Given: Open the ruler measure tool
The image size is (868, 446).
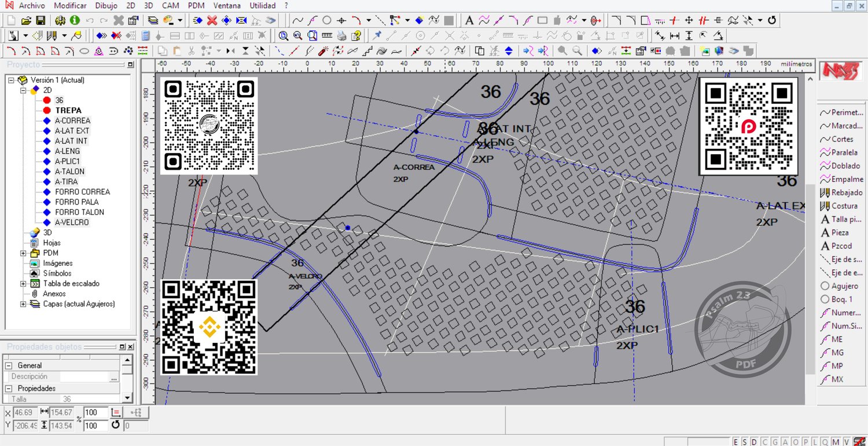Looking at the screenshot, I should click(x=327, y=36).
